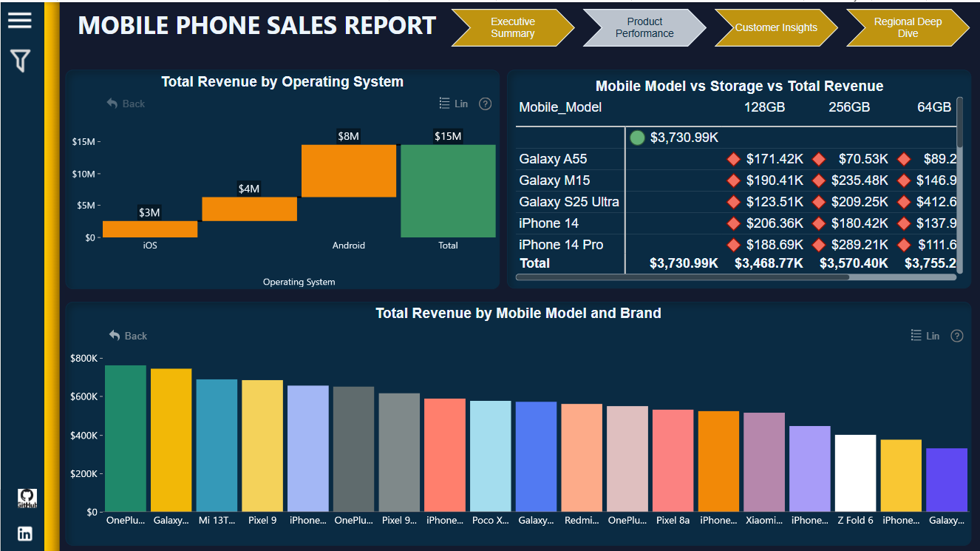The width and height of the screenshot is (980, 551).
Task: Sort by 128GB column header
Action: click(764, 107)
